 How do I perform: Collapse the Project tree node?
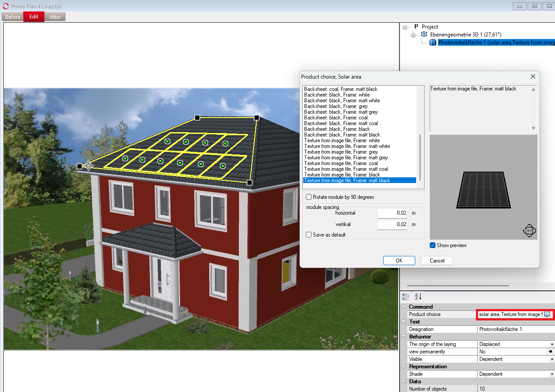tap(405, 27)
